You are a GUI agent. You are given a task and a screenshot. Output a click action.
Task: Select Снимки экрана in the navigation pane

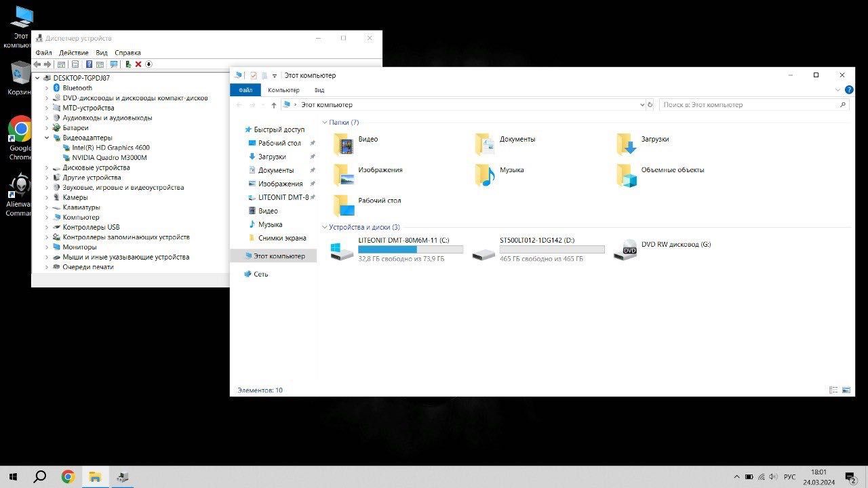coord(277,238)
